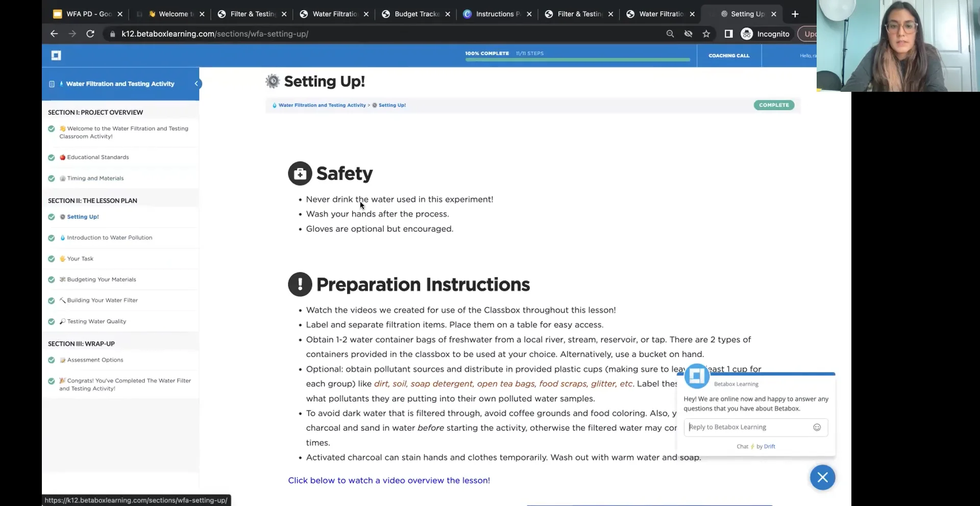Bookmark this page with the star icon
This screenshot has height=506, width=980.
coord(706,34)
